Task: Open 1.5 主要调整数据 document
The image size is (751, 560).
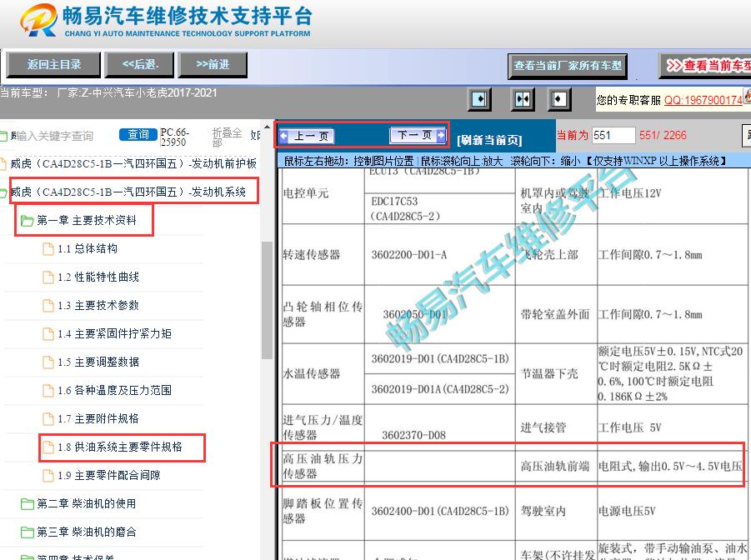Action: [x=98, y=362]
